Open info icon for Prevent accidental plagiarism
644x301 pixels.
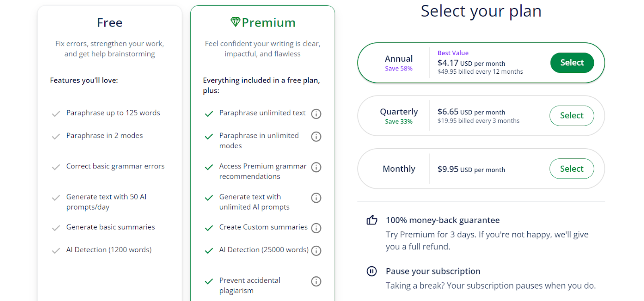(x=316, y=281)
